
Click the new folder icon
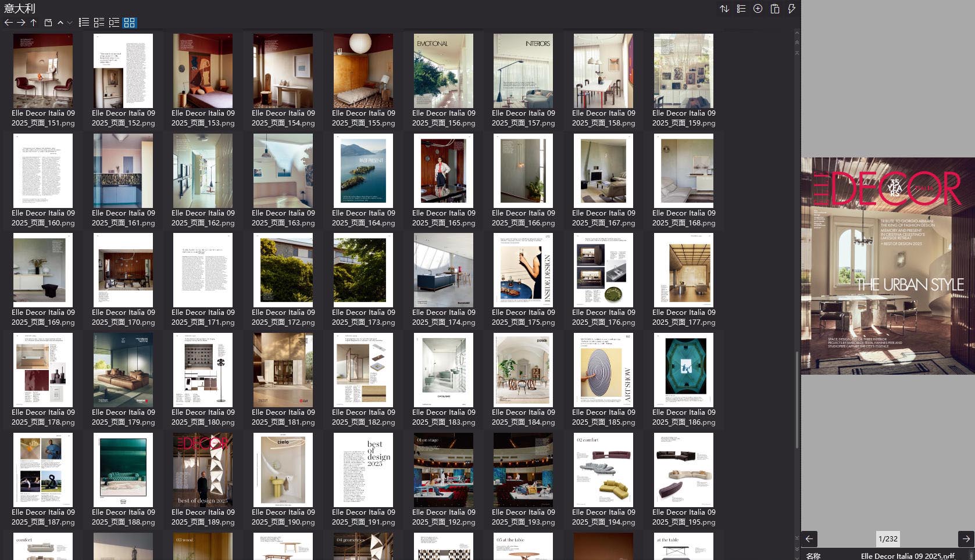click(48, 23)
